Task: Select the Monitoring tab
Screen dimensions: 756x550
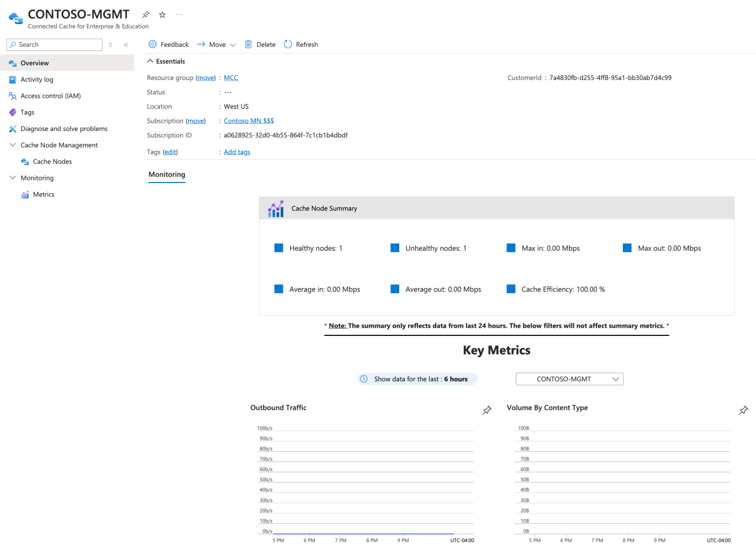Action: 167,174
